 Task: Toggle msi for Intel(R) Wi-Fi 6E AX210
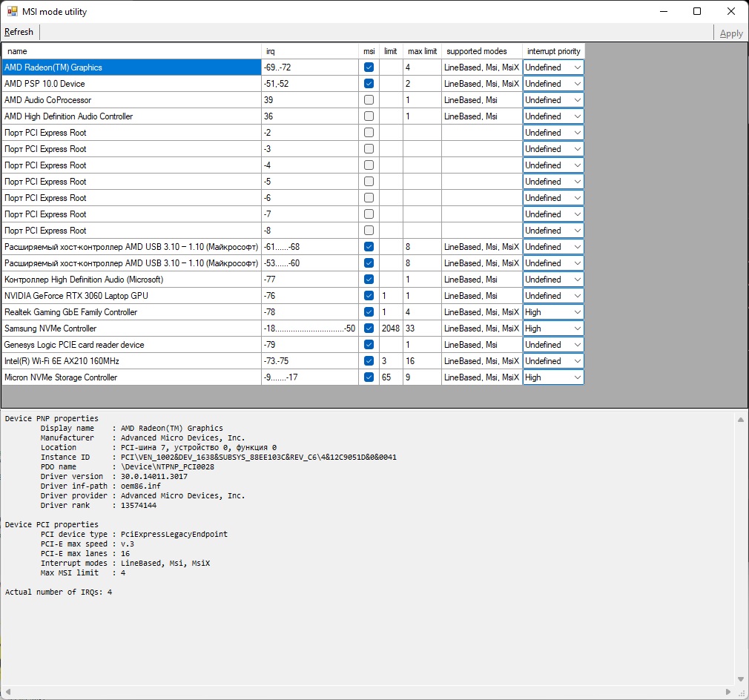click(369, 361)
